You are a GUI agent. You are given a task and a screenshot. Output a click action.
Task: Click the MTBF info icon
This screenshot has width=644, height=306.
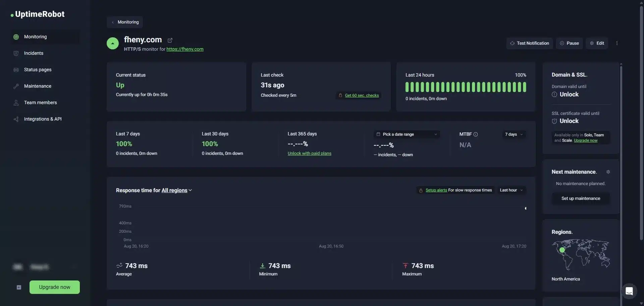coord(476,134)
